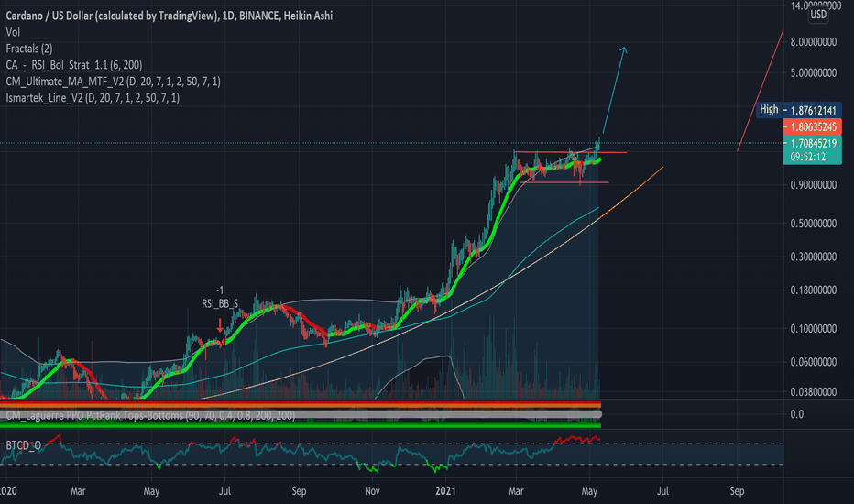
Task: Click the 0.06000000 price axis label
Action: 813,362
